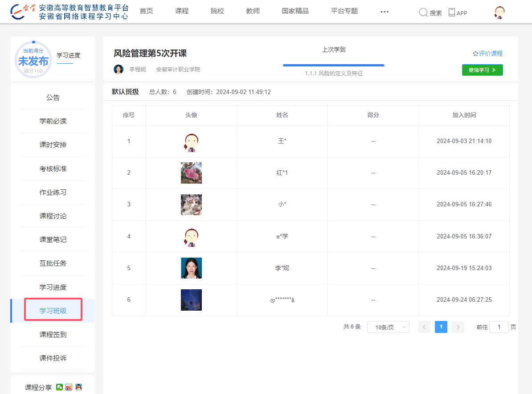
Task: Open 国家精品 in top navigation
Action: [x=295, y=11]
